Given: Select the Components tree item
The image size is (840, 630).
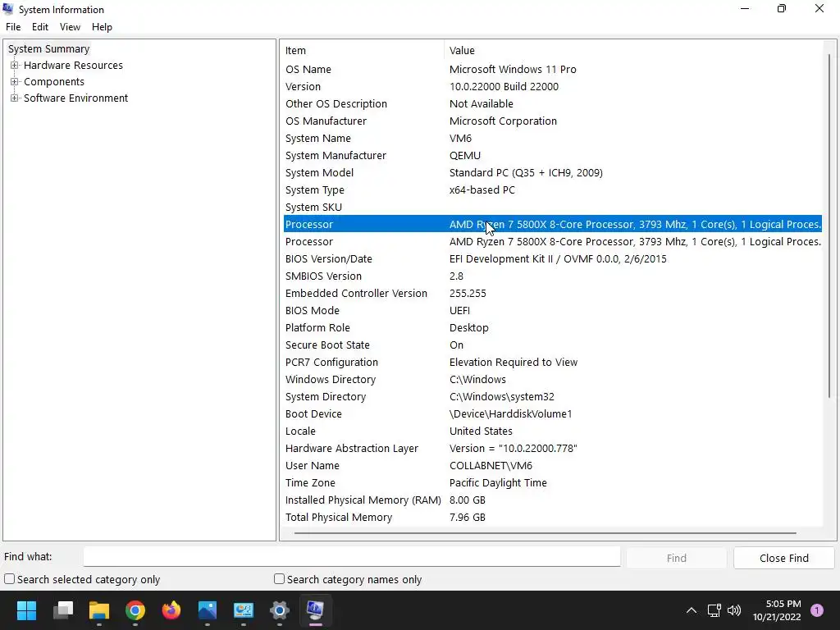Looking at the screenshot, I should pos(54,81).
